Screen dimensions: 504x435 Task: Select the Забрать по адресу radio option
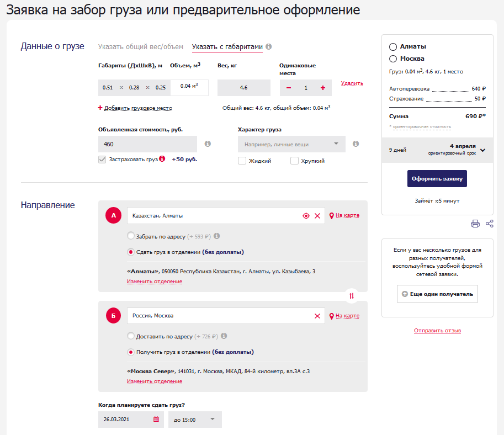point(131,236)
